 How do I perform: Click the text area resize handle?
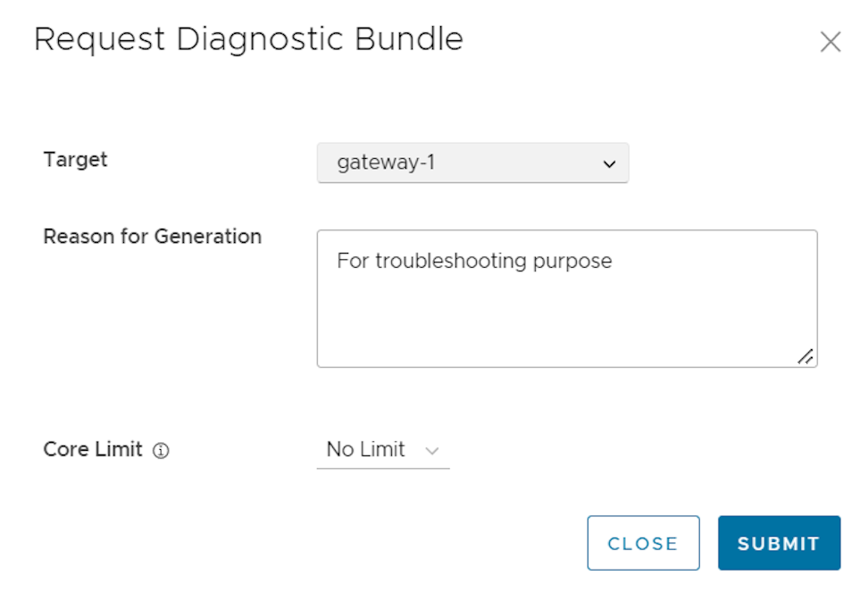point(805,356)
